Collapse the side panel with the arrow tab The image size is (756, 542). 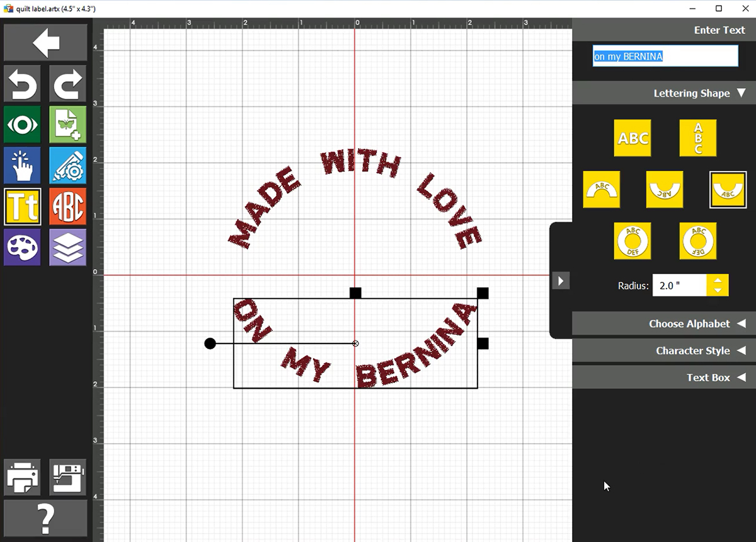[x=561, y=280]
